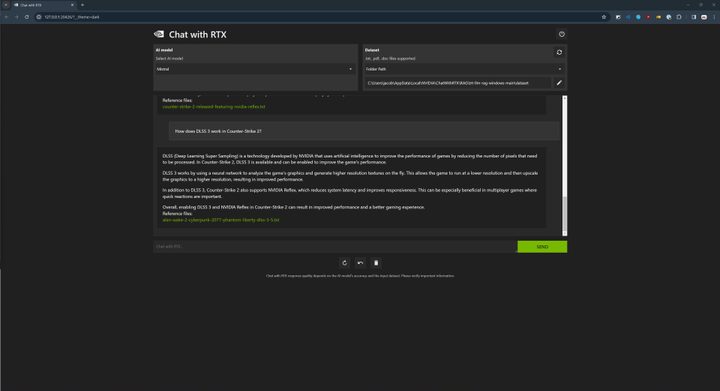Click the AI model dropdown arrow
The height and width of the screenshot is (391, 720).
[x=351, y=69]
